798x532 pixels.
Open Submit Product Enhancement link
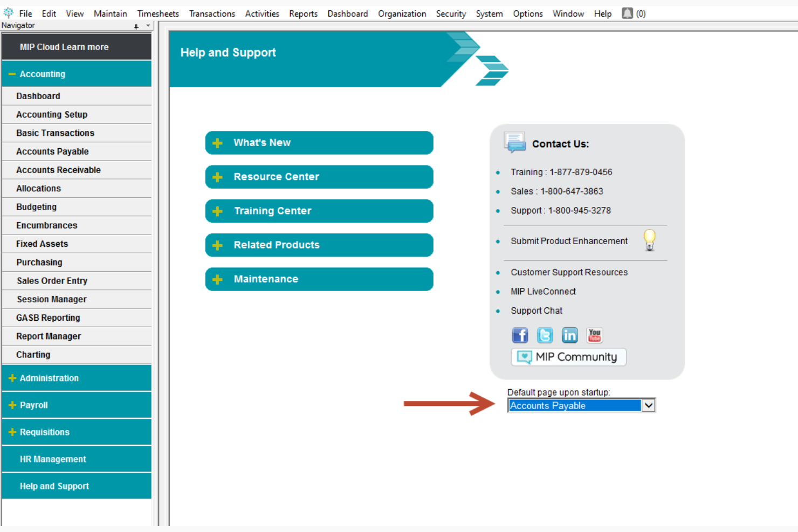coord(569,241)
